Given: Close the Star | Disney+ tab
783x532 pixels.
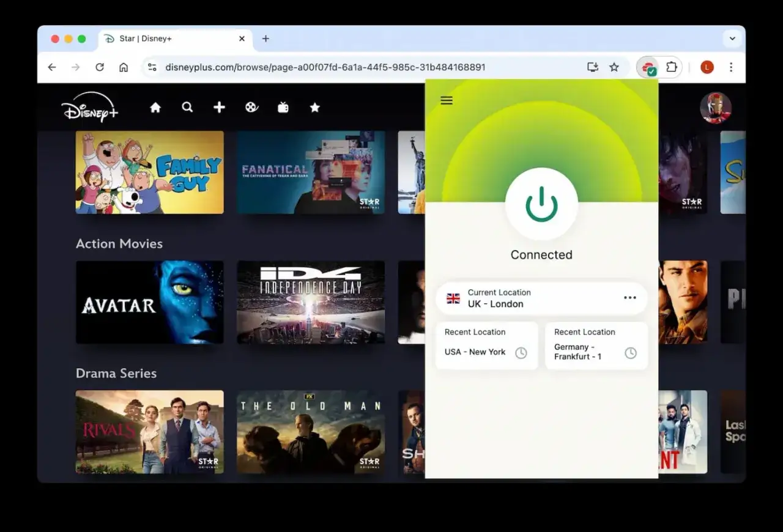Looking at the screenshot, I should pos(242,39).
